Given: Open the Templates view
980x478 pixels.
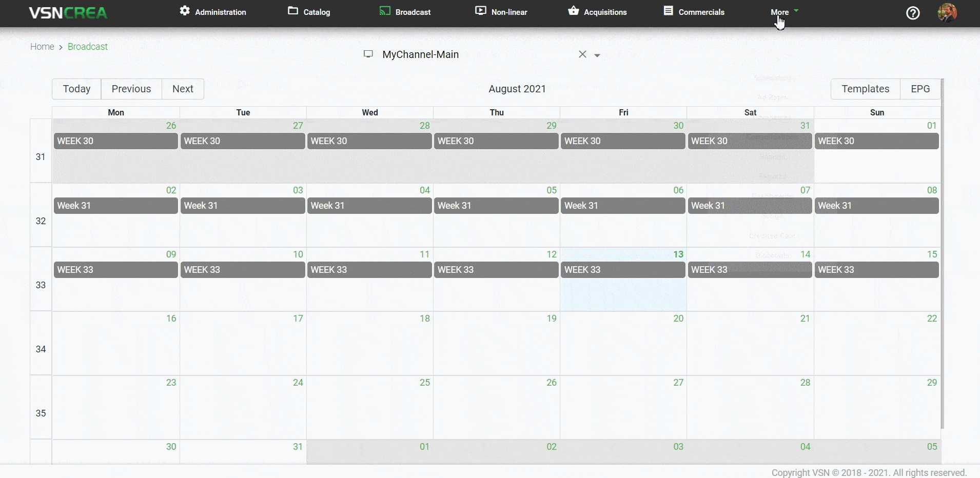Looking at the screenshot, I should (866, 89).
